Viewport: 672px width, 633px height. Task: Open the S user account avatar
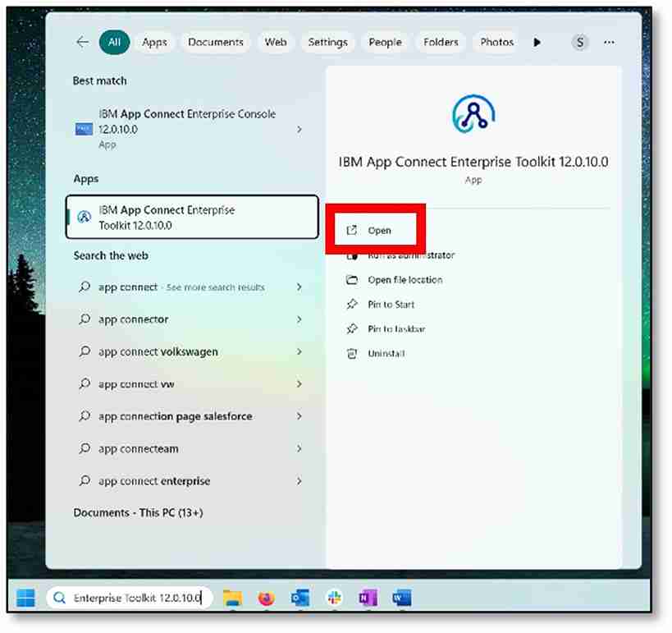pyautogui.click(x=580, y=42)
